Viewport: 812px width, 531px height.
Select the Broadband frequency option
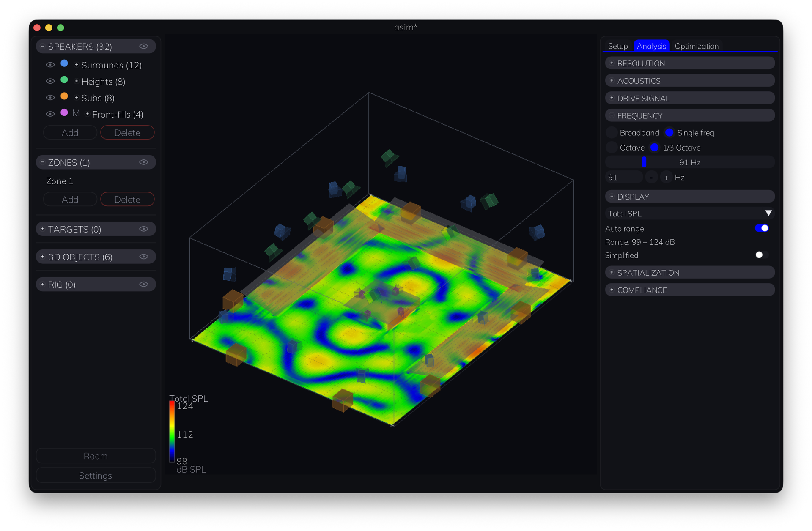coord(612,133)
